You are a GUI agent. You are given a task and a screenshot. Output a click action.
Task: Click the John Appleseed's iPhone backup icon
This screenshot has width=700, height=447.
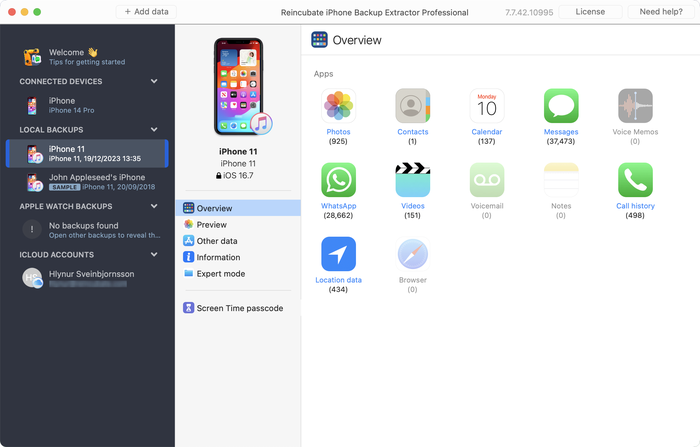coord(34,182)
